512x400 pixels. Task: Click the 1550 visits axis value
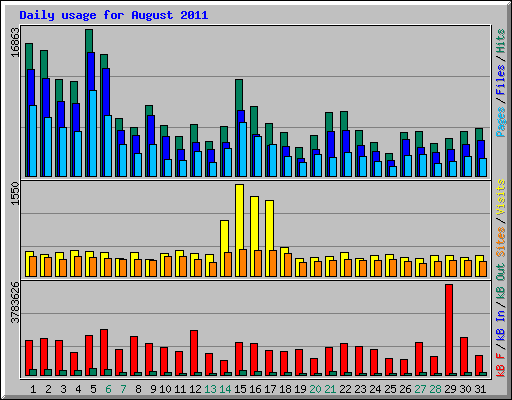point(15,194)
